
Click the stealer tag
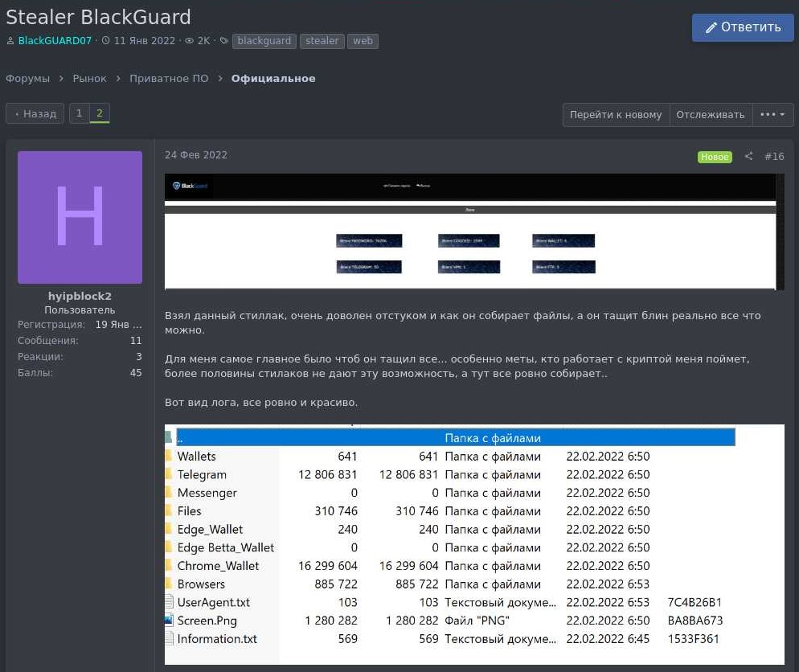322,40
